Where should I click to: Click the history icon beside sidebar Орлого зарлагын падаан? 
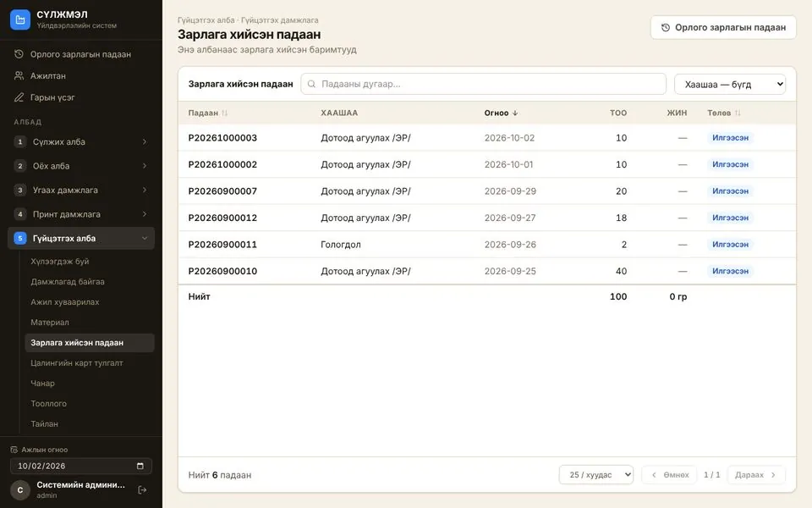19,54
